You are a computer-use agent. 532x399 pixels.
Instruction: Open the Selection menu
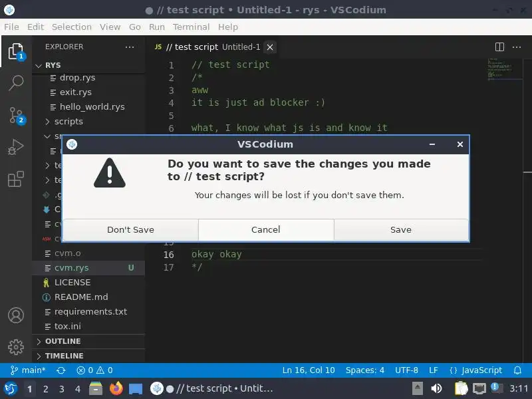point(72,27)
